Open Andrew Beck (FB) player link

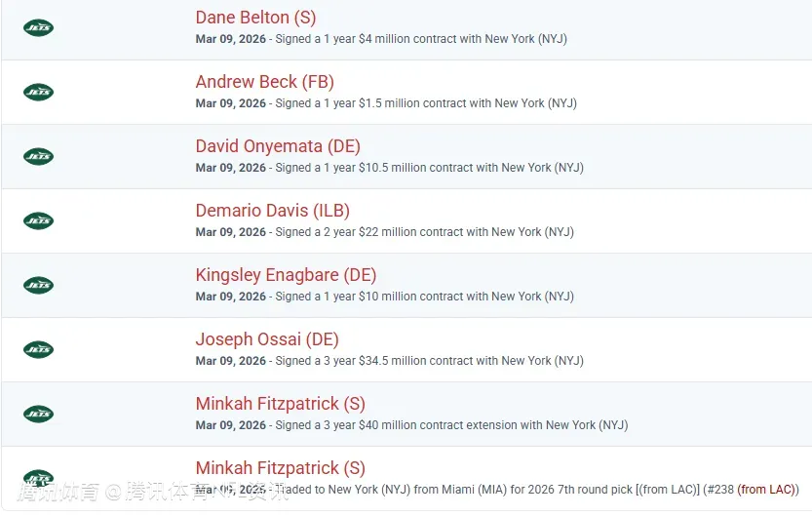pos(264,82)
